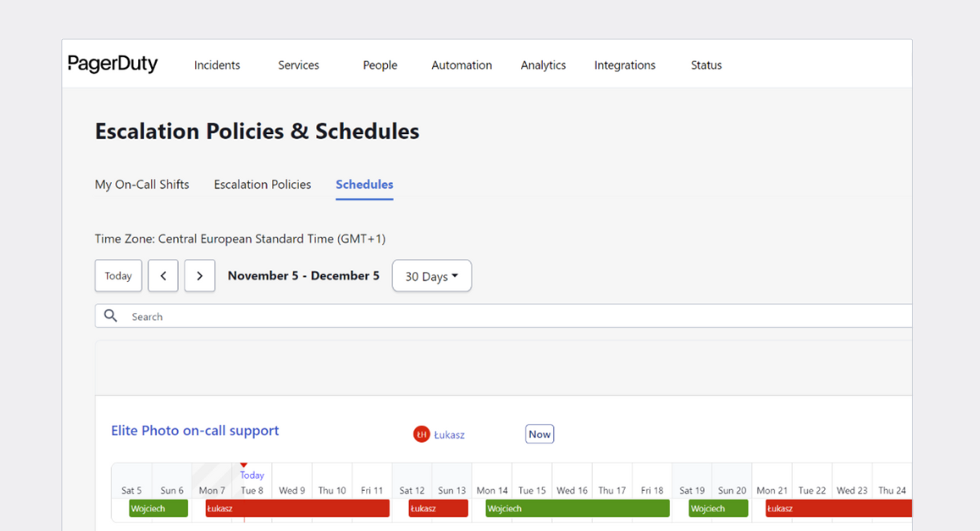
Task: Go to next date range arrow
Action: (x=199, y=276)
